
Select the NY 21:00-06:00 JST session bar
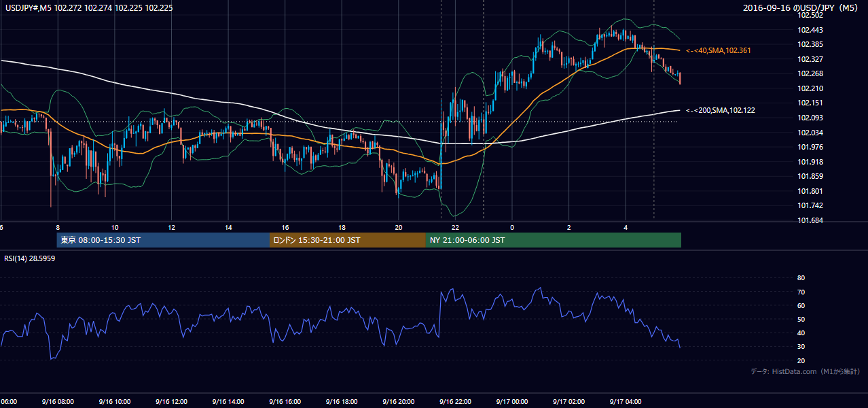pyautogui.click(x=554, y=240)
